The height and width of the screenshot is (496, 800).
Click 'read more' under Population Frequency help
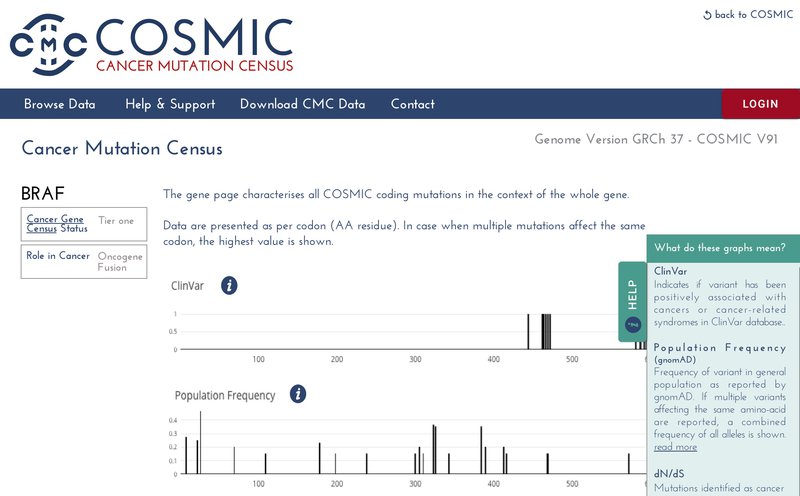coord(675,447)
